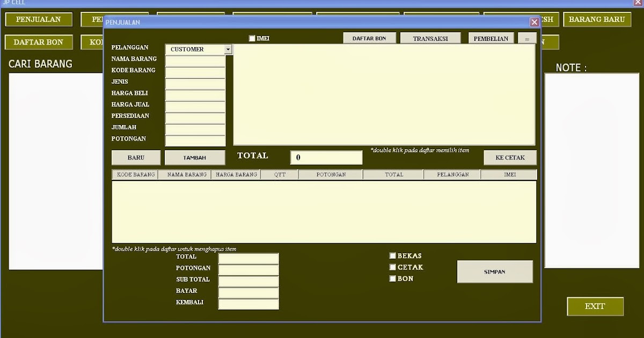Click the KODE BARANG column header
Image resolution: width=644 pixels, height=338 pixels.
pos(134,174)
